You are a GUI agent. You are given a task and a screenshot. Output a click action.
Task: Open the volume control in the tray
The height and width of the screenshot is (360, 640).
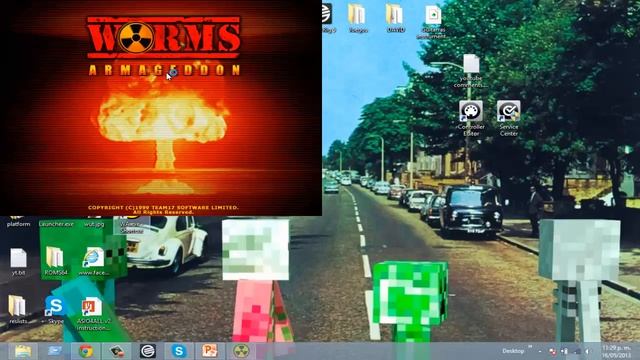click(x=588, y=351)
